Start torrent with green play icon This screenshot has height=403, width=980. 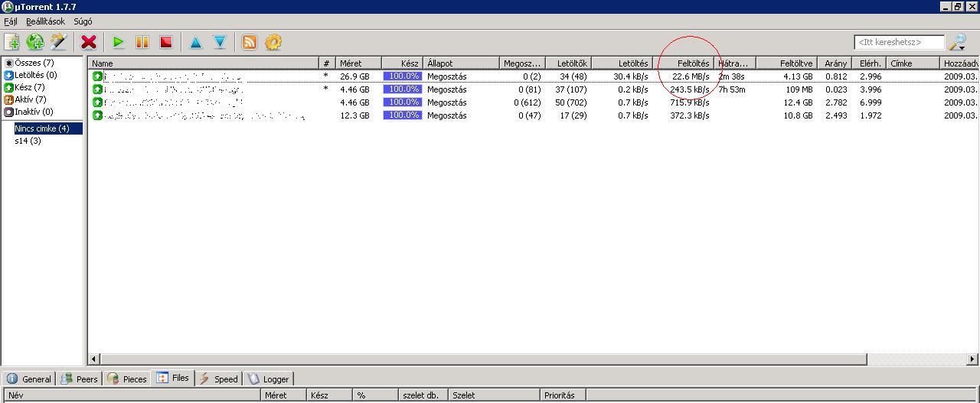pyautogui.click(x=119, y=42)
